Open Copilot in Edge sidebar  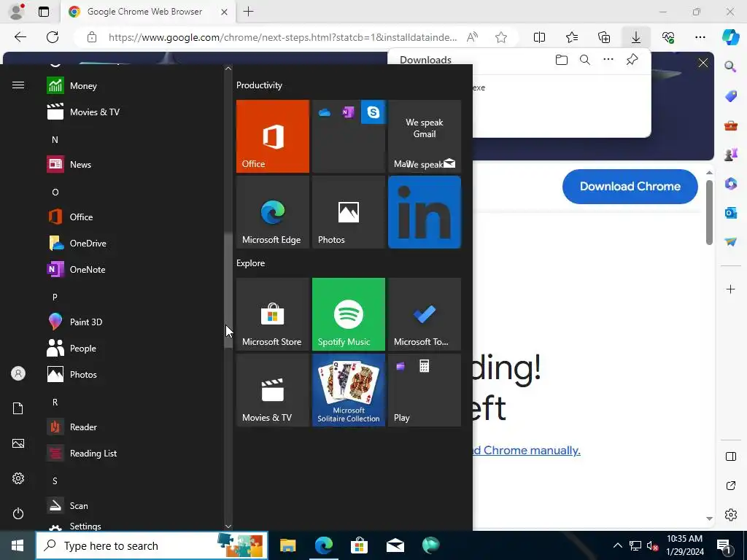click(x=730, y=37)
